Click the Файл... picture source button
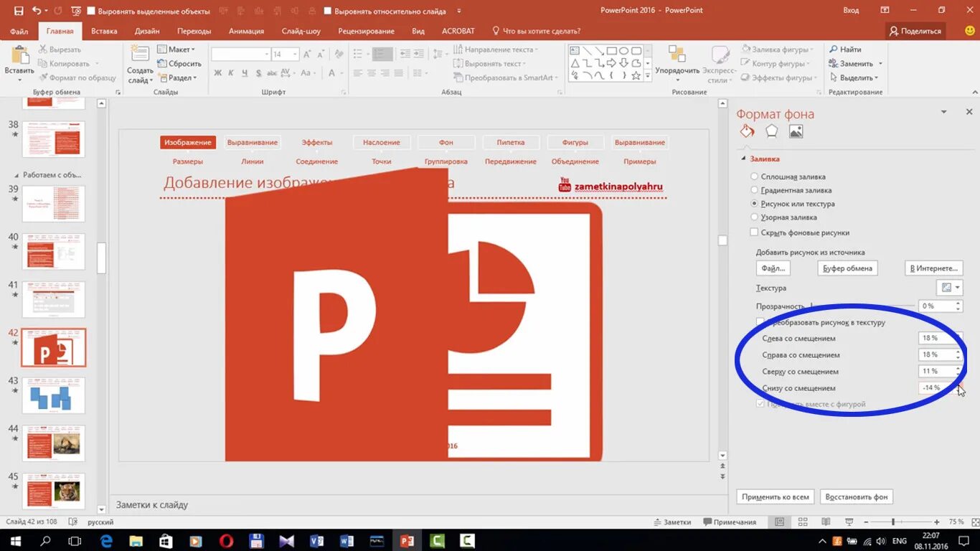Image resolution: width=980 pixels, height=551 pixels. tap(773, 268)
